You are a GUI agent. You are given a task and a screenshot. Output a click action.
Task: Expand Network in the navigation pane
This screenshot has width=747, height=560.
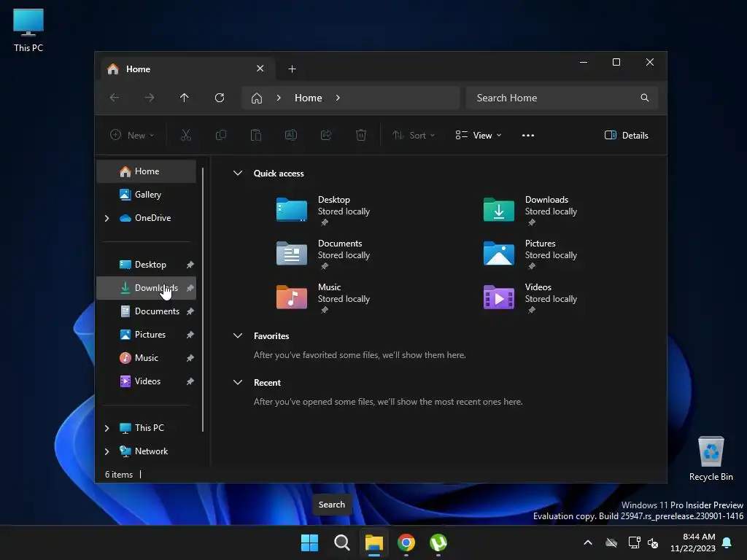click(107, 451)
